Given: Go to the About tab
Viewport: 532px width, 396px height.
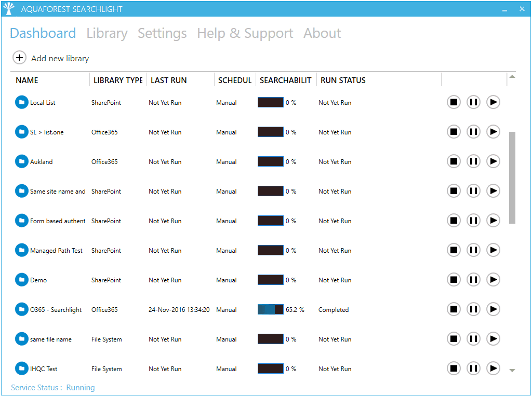Looking at the screenshot, I should point(322,33).
